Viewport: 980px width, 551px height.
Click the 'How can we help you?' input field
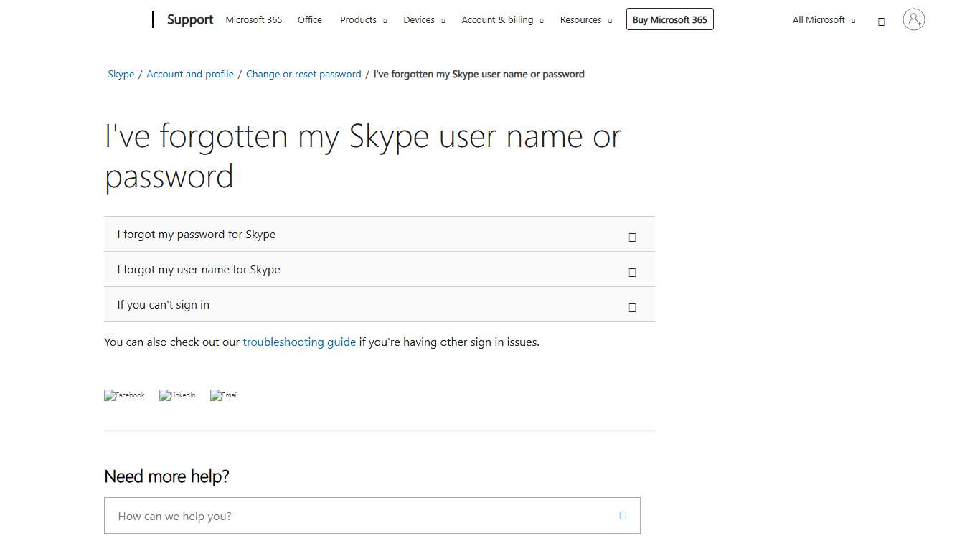point(359,515)
